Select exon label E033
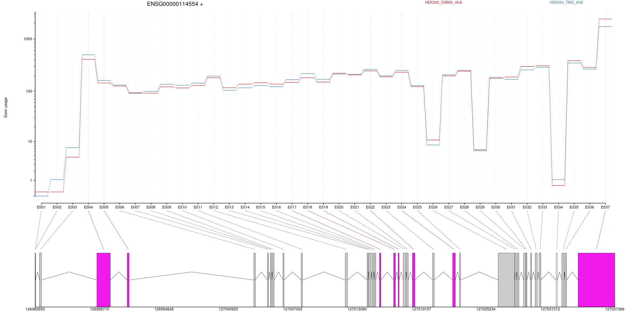 point(543,207)
